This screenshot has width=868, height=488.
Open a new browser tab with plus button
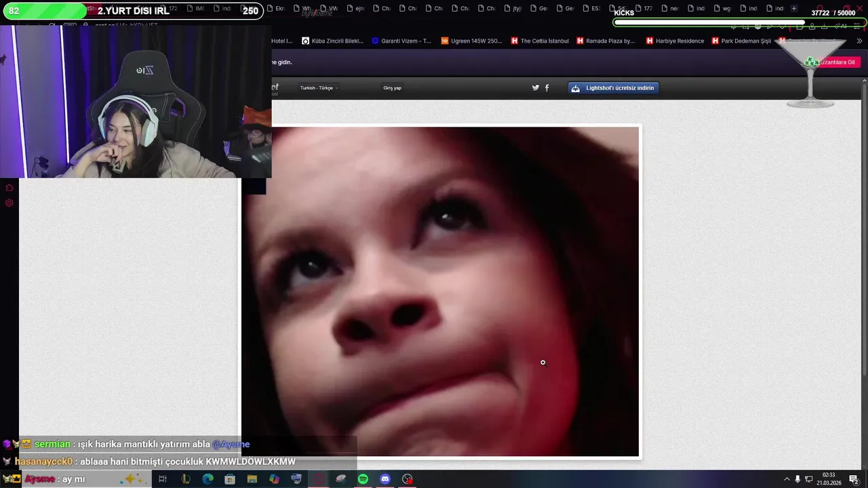793,8
